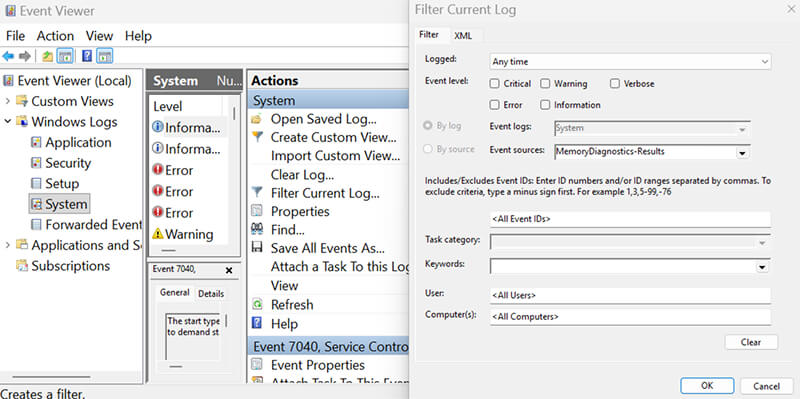Image resolution: width=800 pixels, height=399 pixels.
Task: Click the Clear button in filter dialog
Action: (x=751, y=342)
